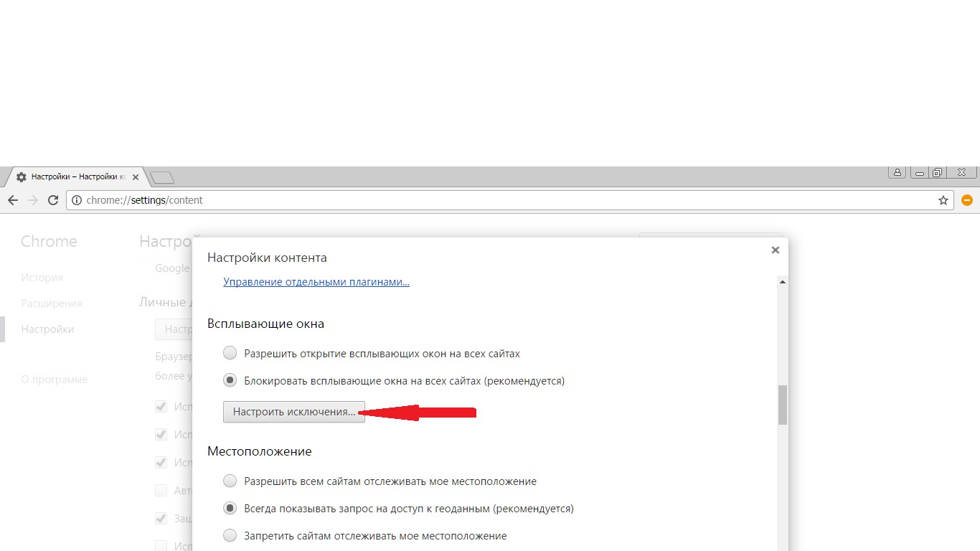Go back with the browser back arrow
980x551 pixels.
coord(12,200)
